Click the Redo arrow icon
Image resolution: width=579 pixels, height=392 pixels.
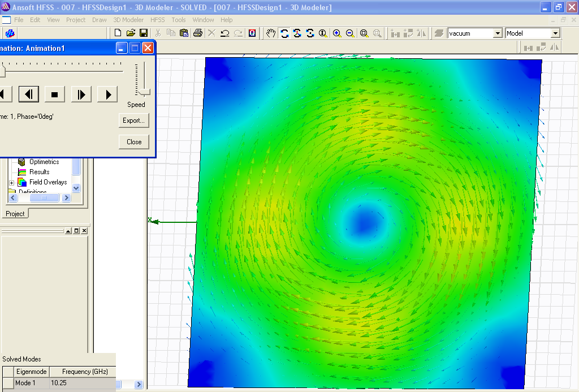click(238, 33)
